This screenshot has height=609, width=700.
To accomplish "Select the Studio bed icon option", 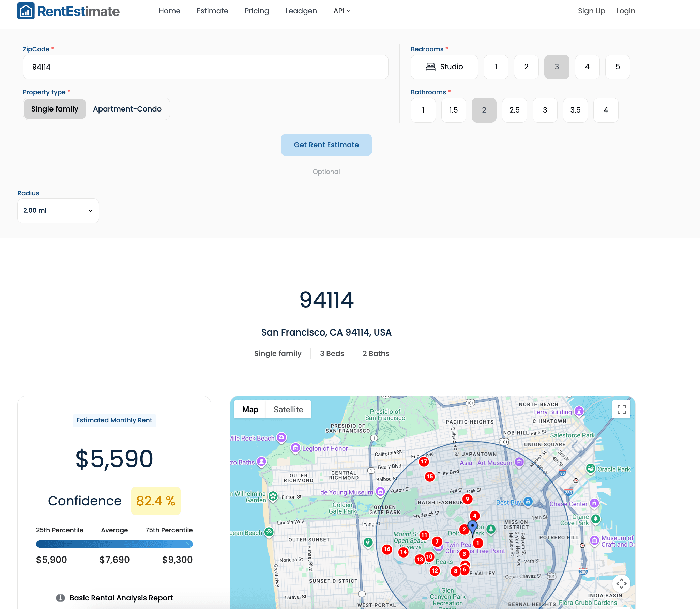I will 430,67.
